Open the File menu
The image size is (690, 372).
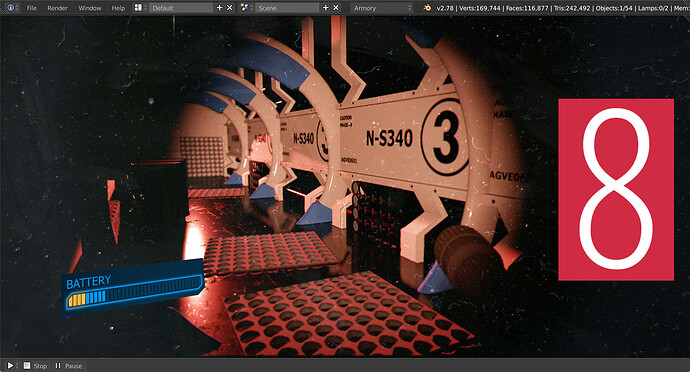click(31, 8)
